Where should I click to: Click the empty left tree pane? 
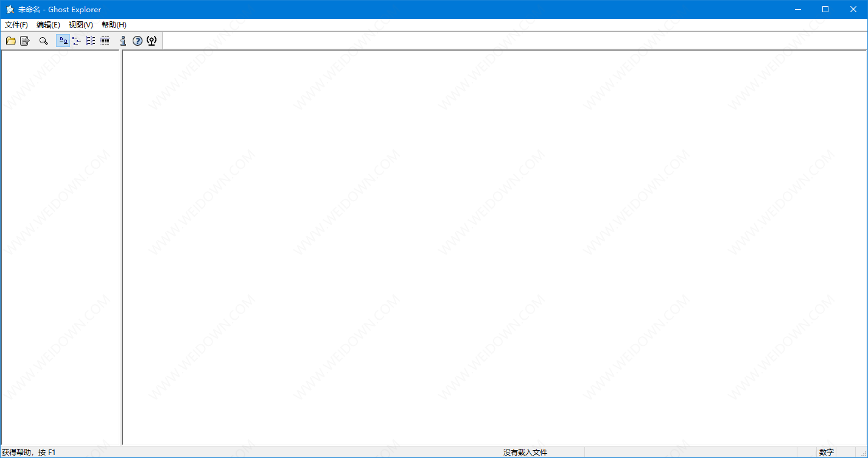[60, 247]
